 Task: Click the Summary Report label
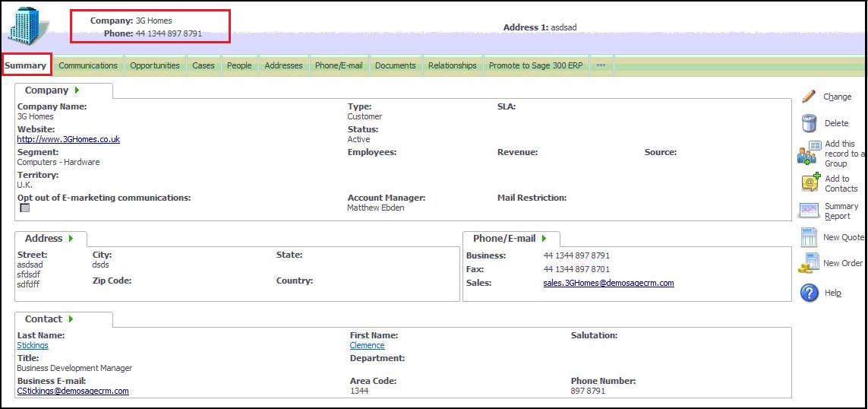click(x=841, y=211)
